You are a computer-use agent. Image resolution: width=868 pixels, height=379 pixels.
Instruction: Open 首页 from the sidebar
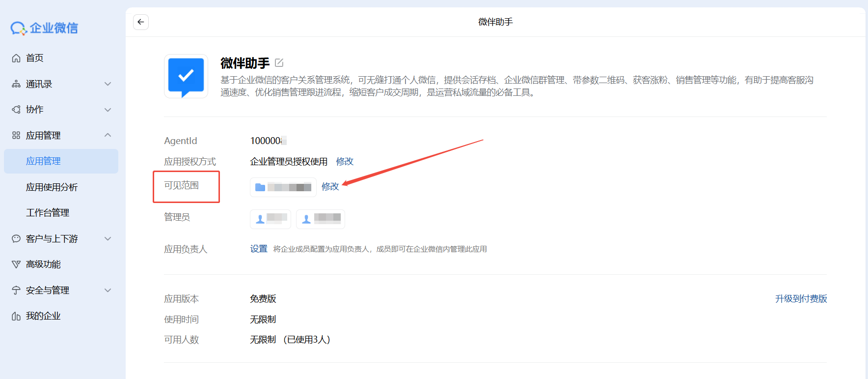click(34, 58)
